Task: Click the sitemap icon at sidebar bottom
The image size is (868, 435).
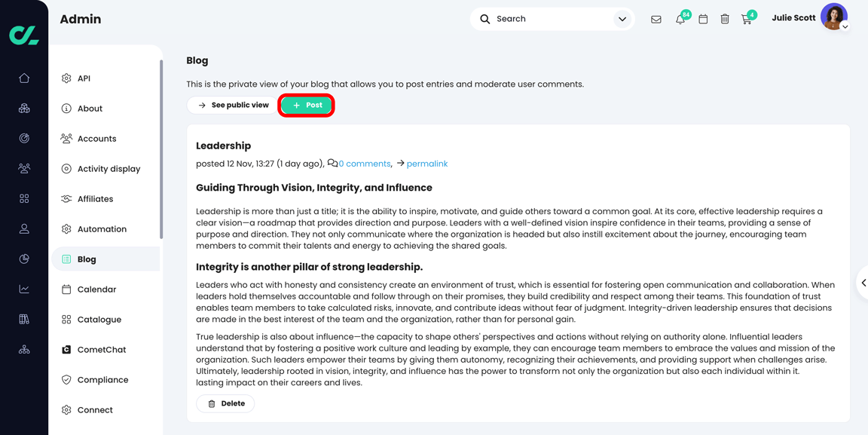Action: pyautogui.click(x=23, y=349)
